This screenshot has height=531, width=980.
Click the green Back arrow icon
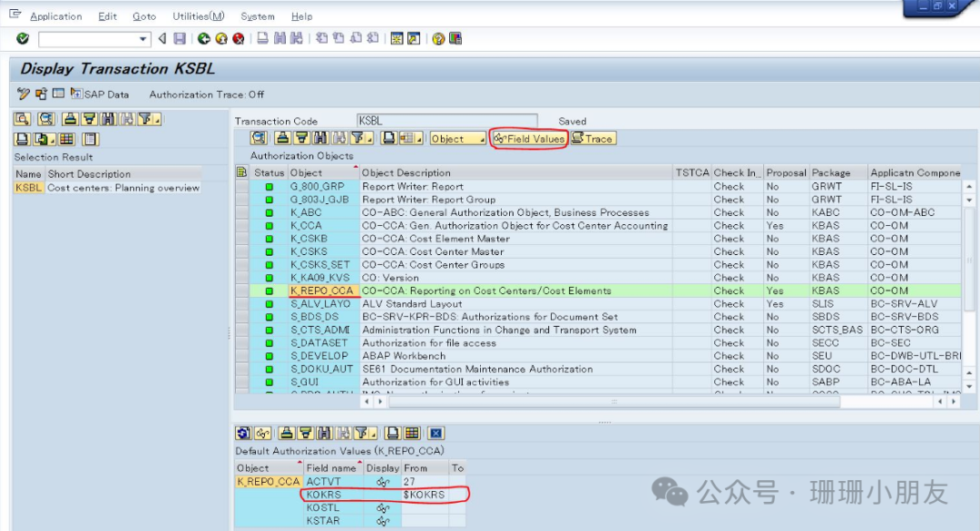coord(204,39)
